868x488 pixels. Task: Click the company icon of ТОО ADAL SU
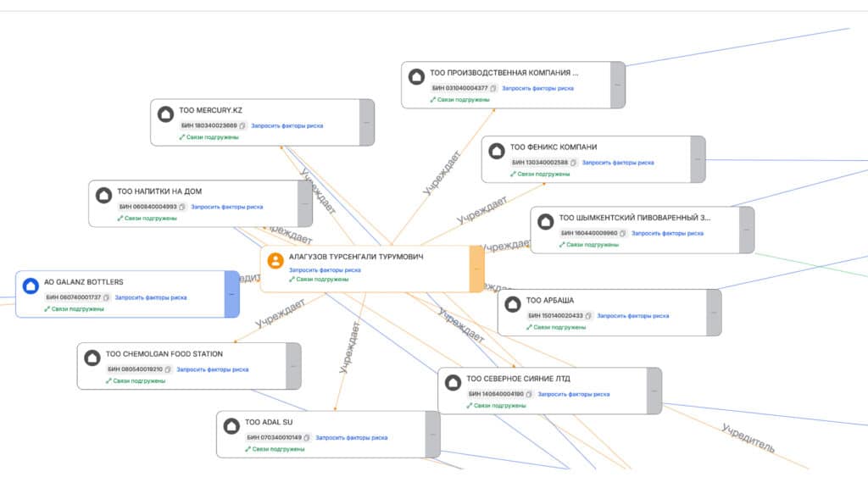pos(231,425)
